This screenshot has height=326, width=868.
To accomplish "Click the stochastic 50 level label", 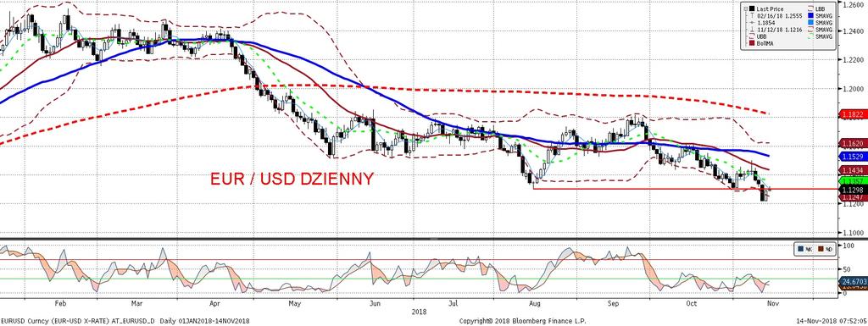I will 847,268.
